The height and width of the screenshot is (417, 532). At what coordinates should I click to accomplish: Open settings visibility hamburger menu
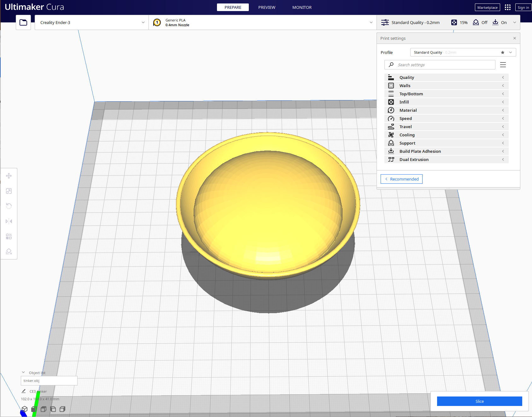coord(503,65)
